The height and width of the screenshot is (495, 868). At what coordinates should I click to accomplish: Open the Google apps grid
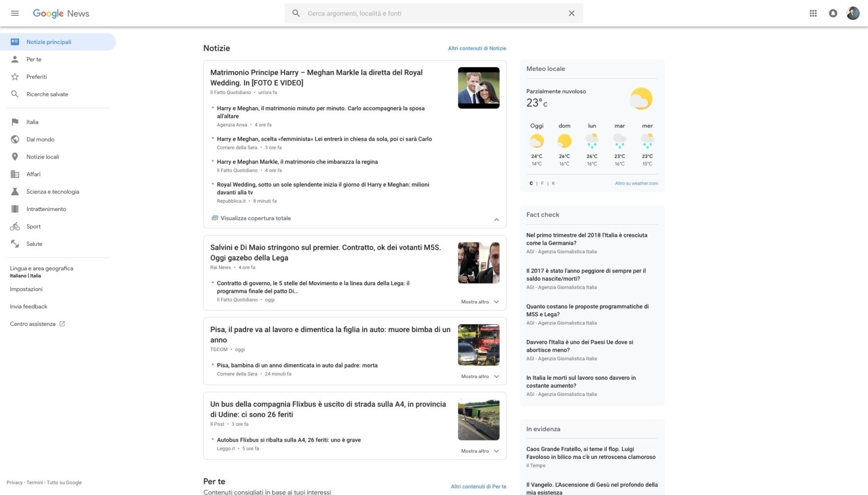[x=813, y=13]
